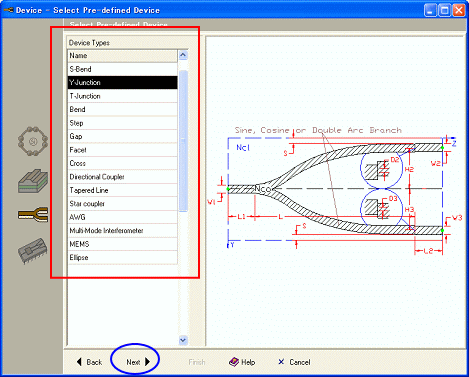The height and width of the screenshot is (377, 469).
Task: Click the Cancel X icon
Action: coord(281,362)
